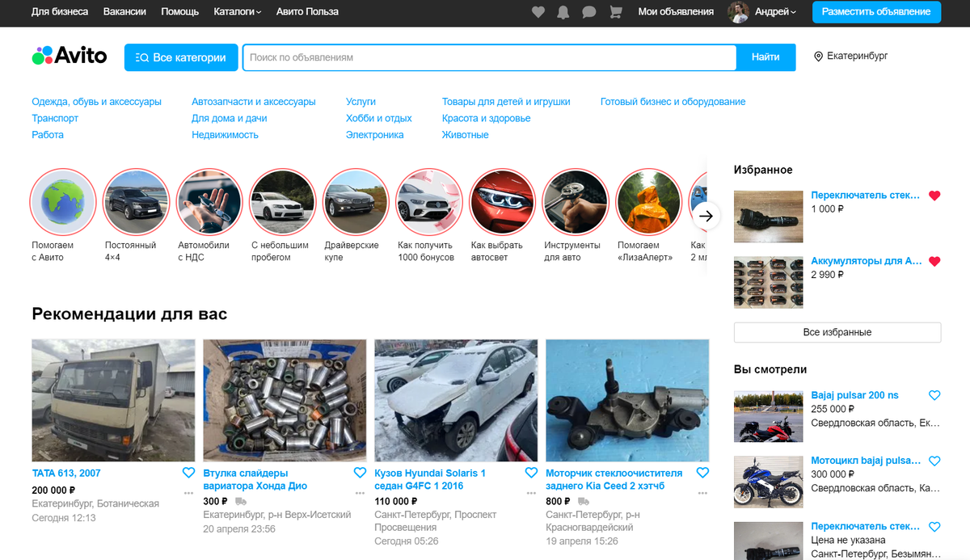Image resolution: width=970 pixels, height=560 pixels.
Task: Open Постоянный 4×4 story
Action: pos(136,203)
